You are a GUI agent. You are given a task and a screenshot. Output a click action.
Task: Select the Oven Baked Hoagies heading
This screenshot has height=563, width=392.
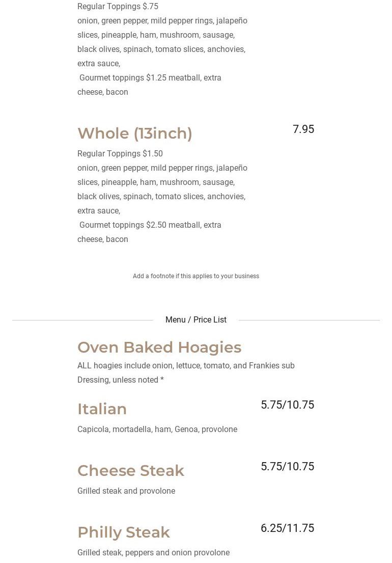pyautogui.click(x=159, y=347)
